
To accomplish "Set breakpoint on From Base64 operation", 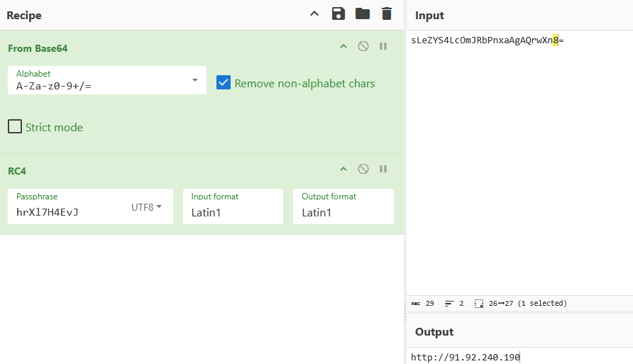I will coord(383,47).
